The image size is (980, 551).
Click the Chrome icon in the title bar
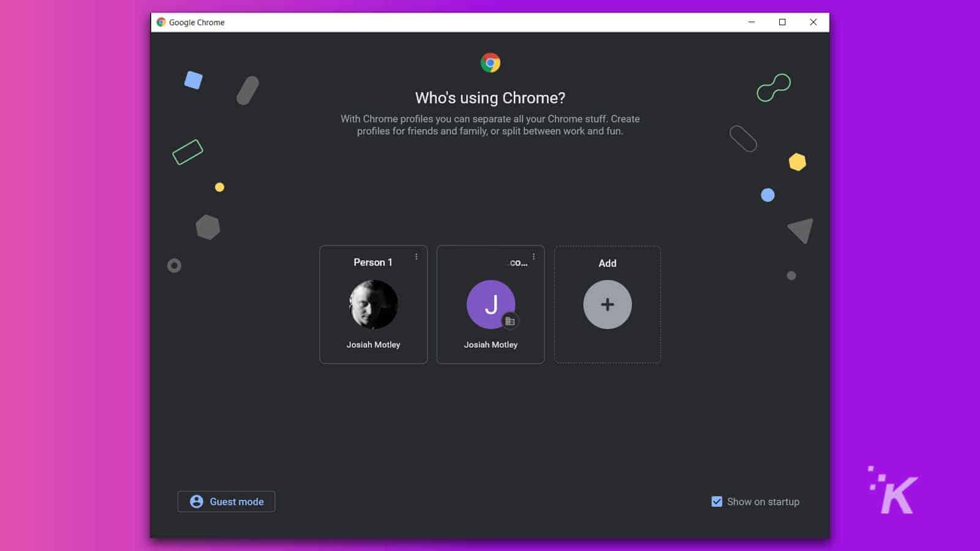160,22
